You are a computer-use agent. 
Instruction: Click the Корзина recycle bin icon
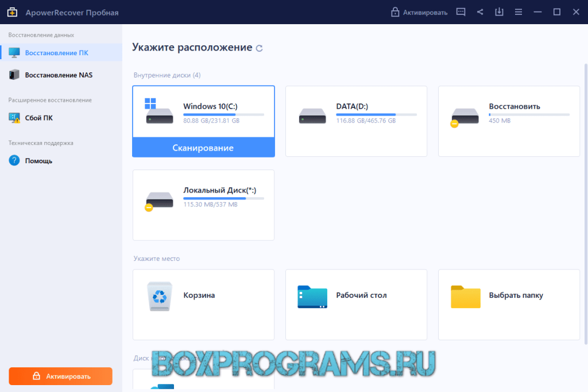coord(159,297)
